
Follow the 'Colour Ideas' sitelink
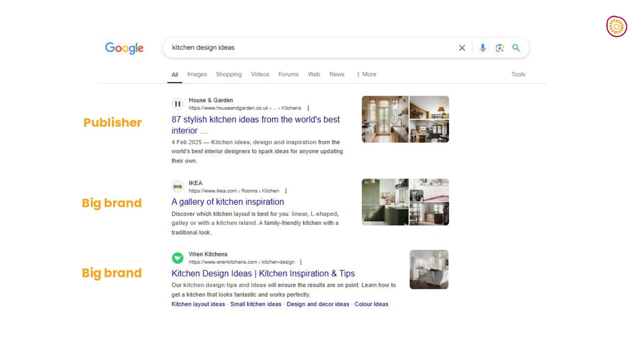click(371, 304)
